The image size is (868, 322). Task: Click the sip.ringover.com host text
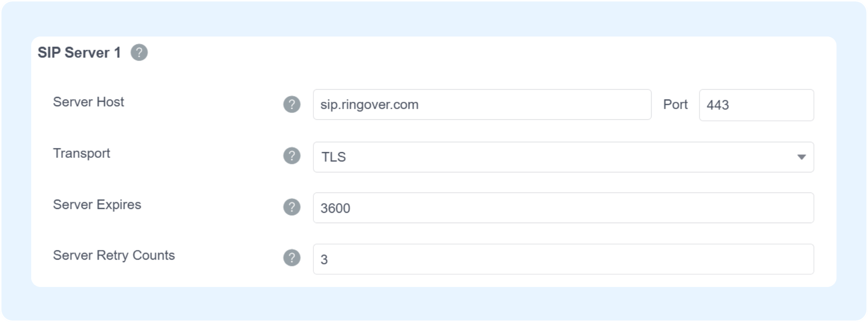(x=369, y=105)
